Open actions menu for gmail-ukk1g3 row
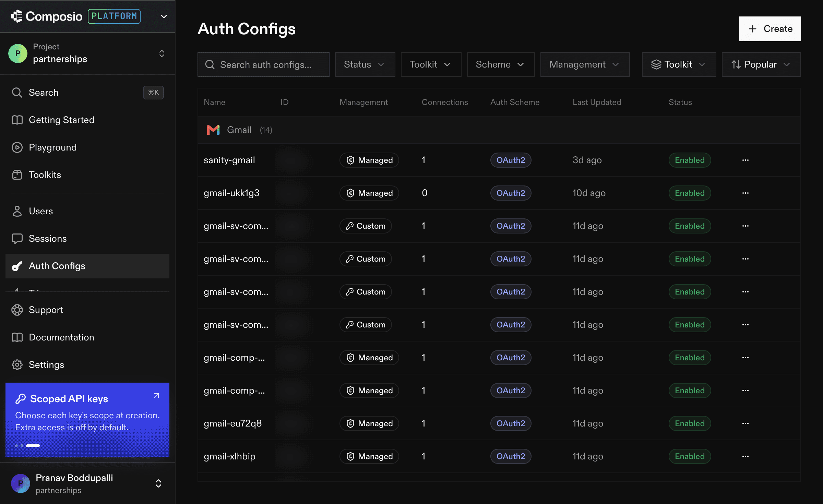The image size is (823, 504). 745,193
